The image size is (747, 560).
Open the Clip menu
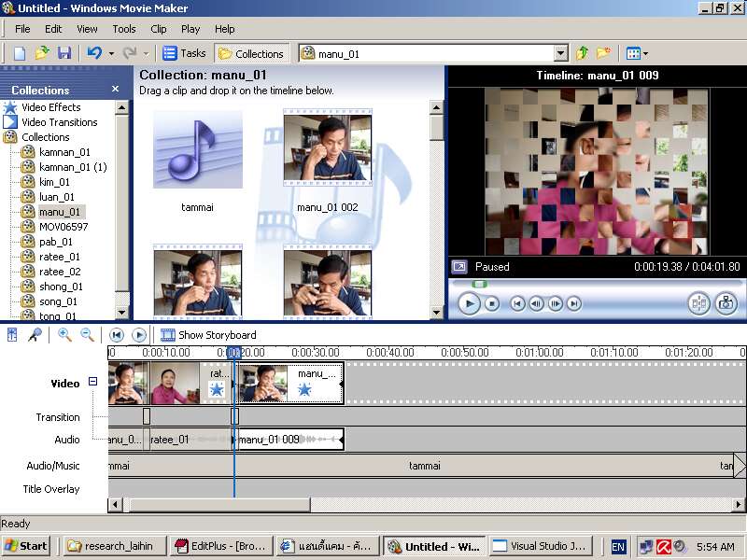coord(159,29)
